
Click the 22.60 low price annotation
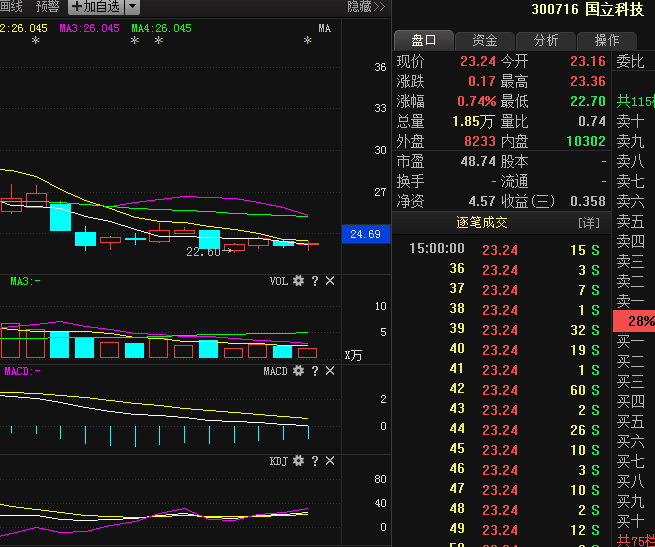tap(203, 252)
